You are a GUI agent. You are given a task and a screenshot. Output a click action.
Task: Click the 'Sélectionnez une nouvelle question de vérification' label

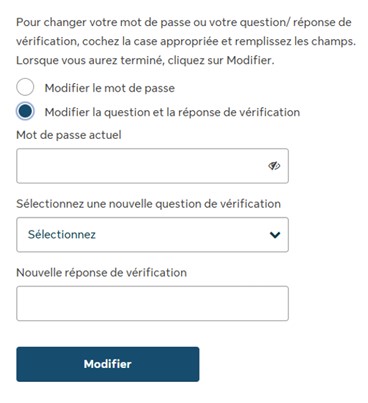[x=148, y=204]
